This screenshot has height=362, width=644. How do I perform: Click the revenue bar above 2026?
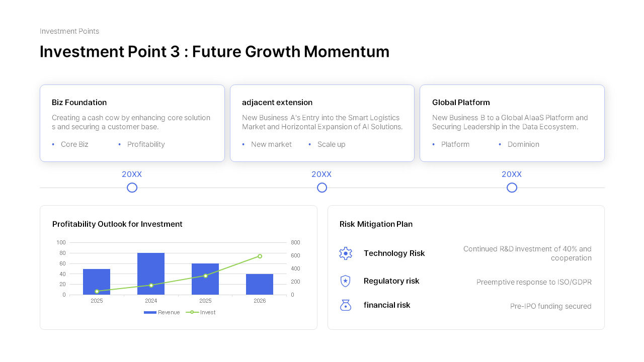pos(260,284)
